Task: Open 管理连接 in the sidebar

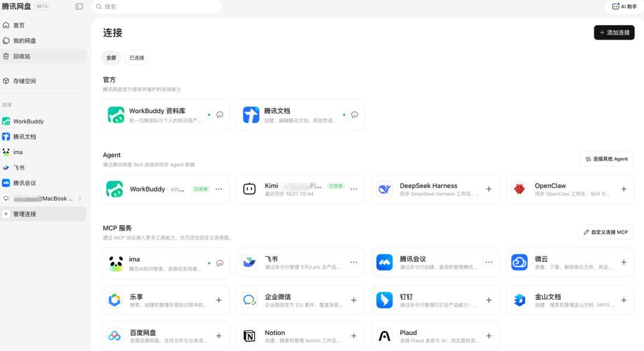Action: pyautogui.click(x=43, y=214)
